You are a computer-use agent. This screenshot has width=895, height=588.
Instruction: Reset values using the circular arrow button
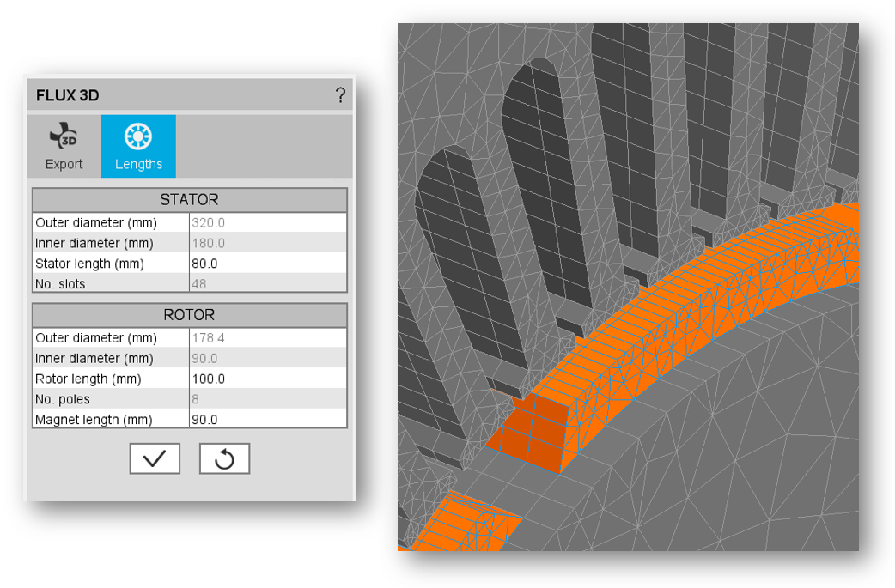224,458
